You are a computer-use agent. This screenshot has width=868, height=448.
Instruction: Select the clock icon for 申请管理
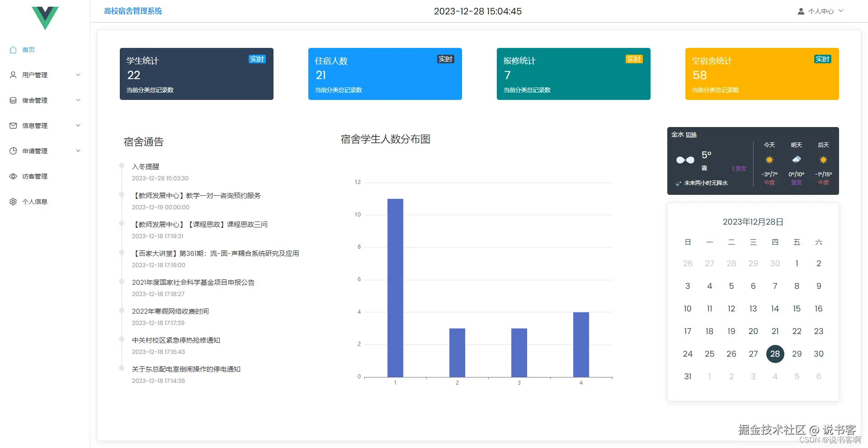coord(13,151)
